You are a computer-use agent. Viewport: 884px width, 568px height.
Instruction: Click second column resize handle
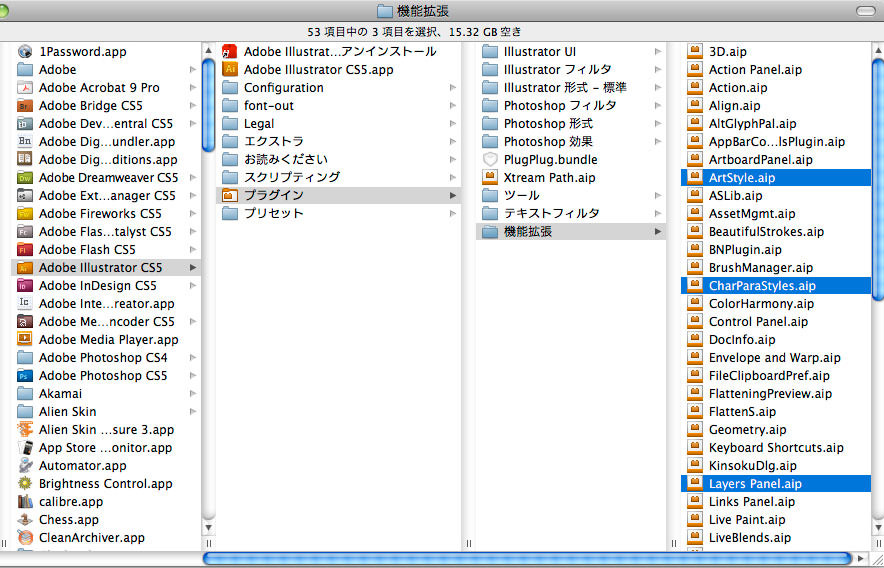point(468,544)
